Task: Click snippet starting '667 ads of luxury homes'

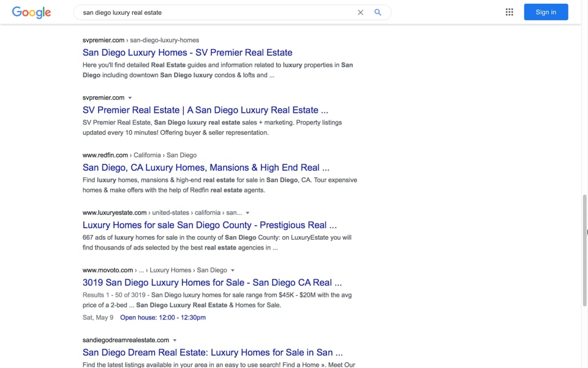Action: tap(217, 243)
